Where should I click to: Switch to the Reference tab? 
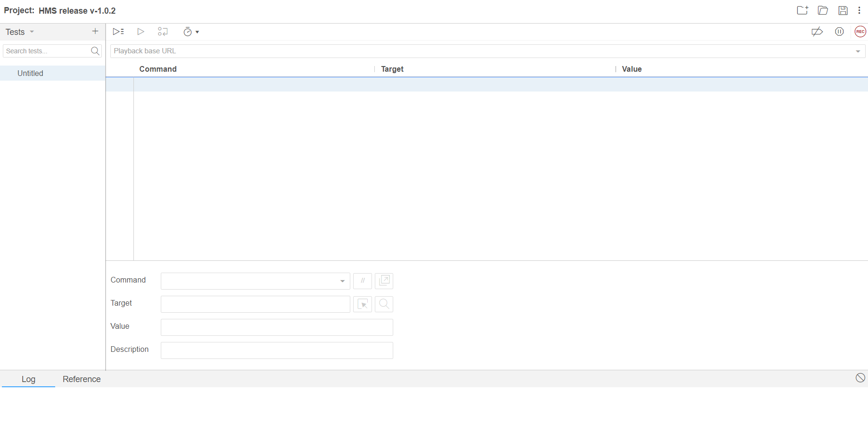tap(82, 379)
